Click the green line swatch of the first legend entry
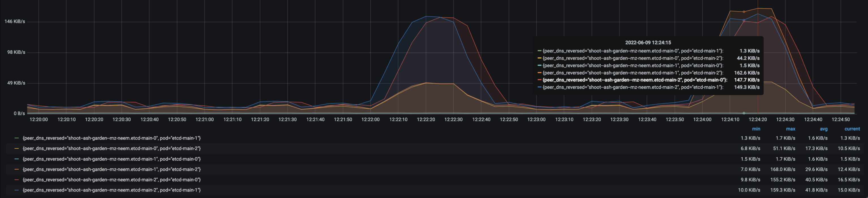868x198 pixels. 16,138
